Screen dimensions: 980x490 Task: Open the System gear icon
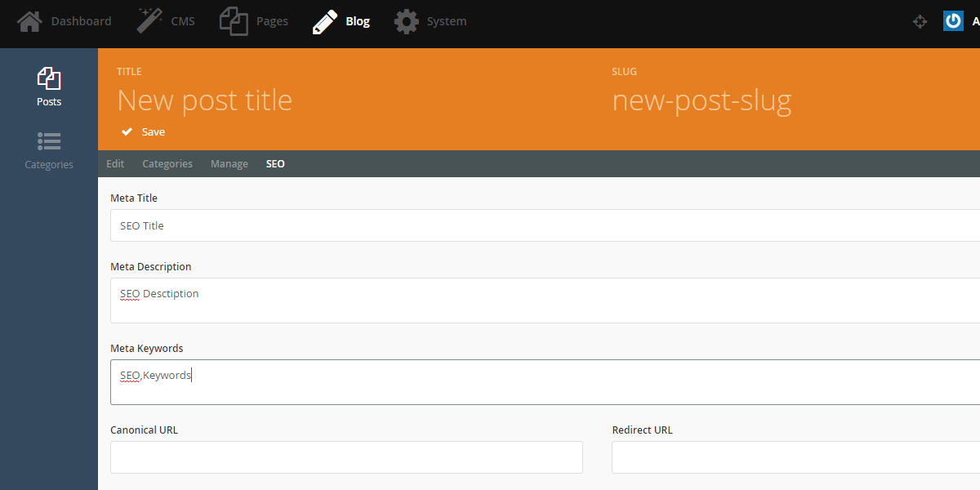[407, 21]
